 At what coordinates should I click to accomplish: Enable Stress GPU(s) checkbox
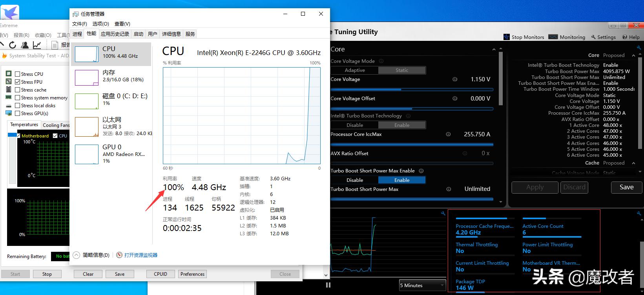[x=17, y=113]
